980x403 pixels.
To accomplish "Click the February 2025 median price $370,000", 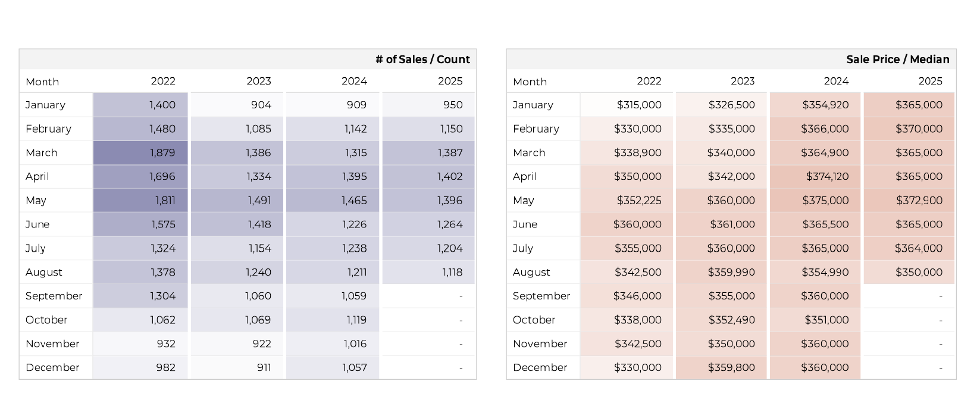I will tap(909, 129).
